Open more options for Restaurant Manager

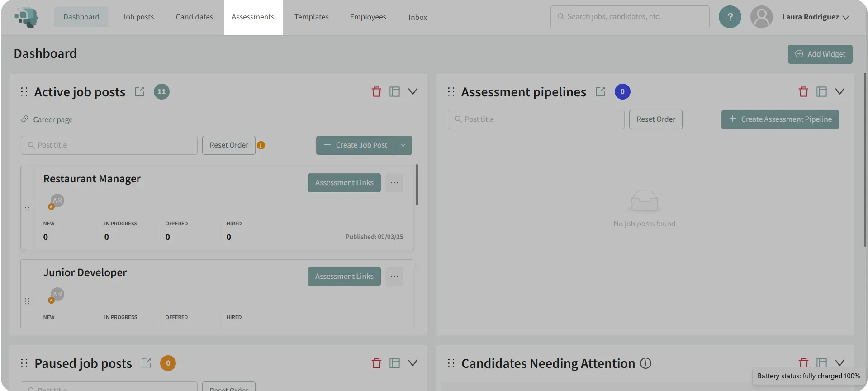point(394,183)
